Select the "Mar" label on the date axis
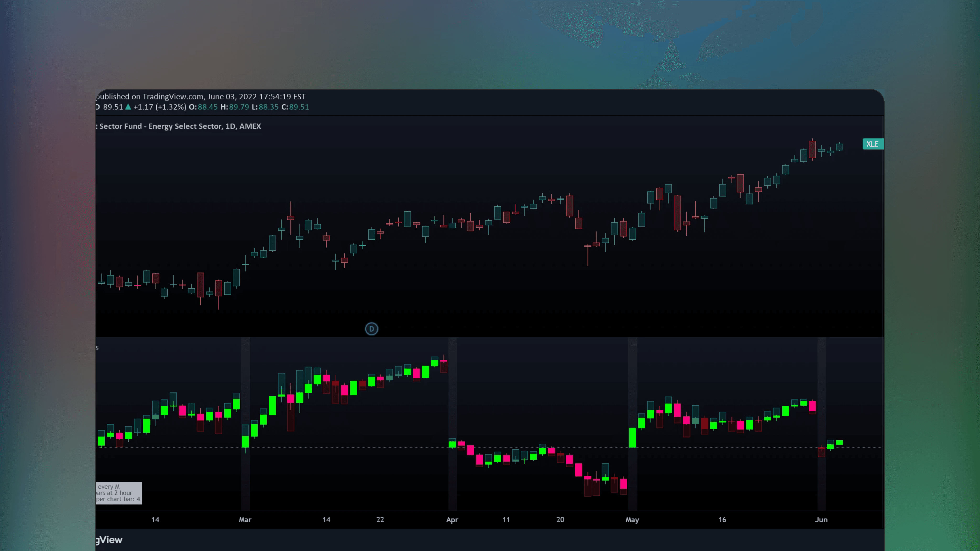980x551 pixels. tap(245, 519)
